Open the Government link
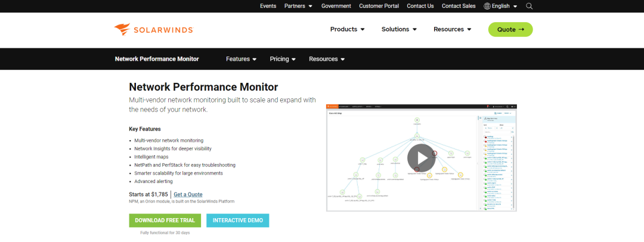The width and height of the screenshot is (644, 242). pyautogui.click(x=336, y=6)
